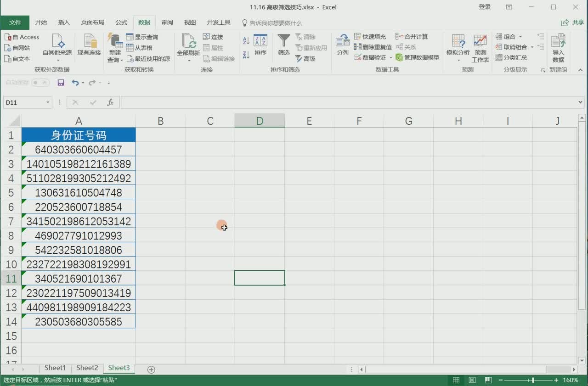The image size is (588, 386).
Task: Click 告诉我你想要做什么 search box
Action: tap(272, 22)
